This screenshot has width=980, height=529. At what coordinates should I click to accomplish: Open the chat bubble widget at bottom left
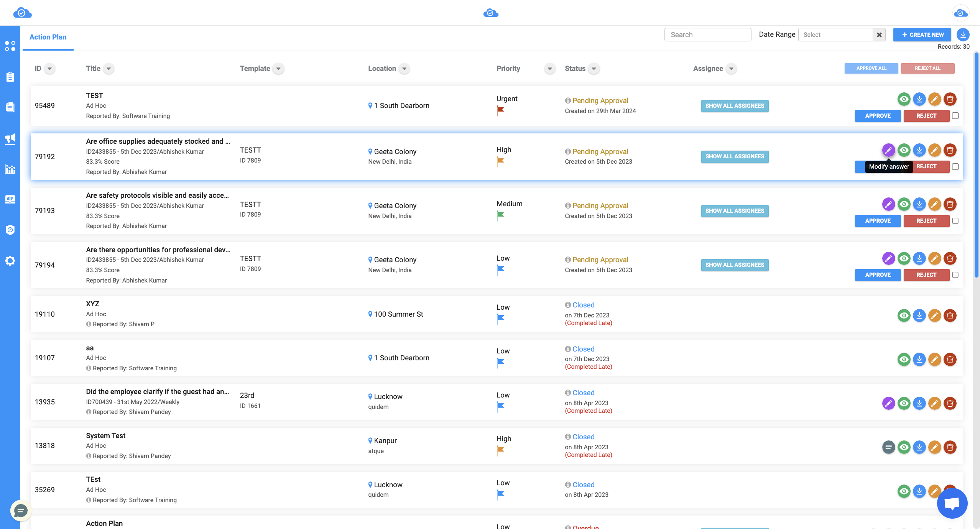21,511
